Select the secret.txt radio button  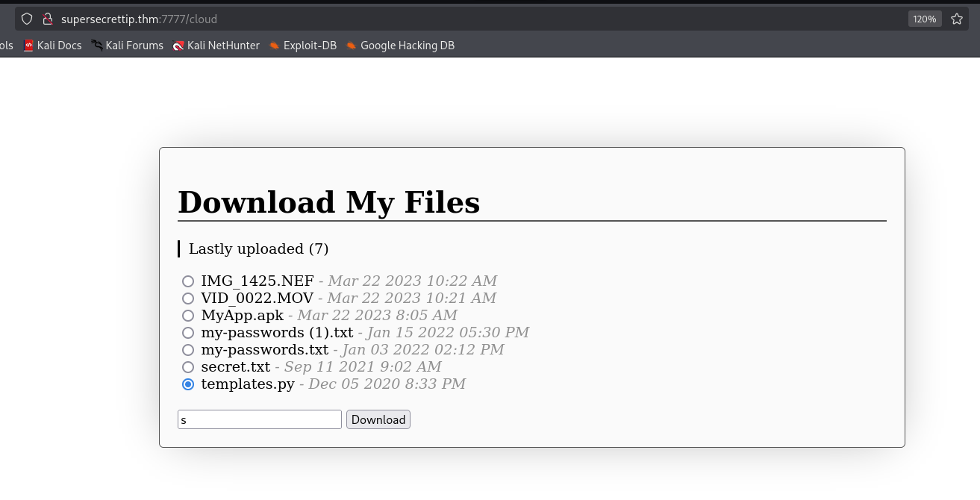coord(188,367)
